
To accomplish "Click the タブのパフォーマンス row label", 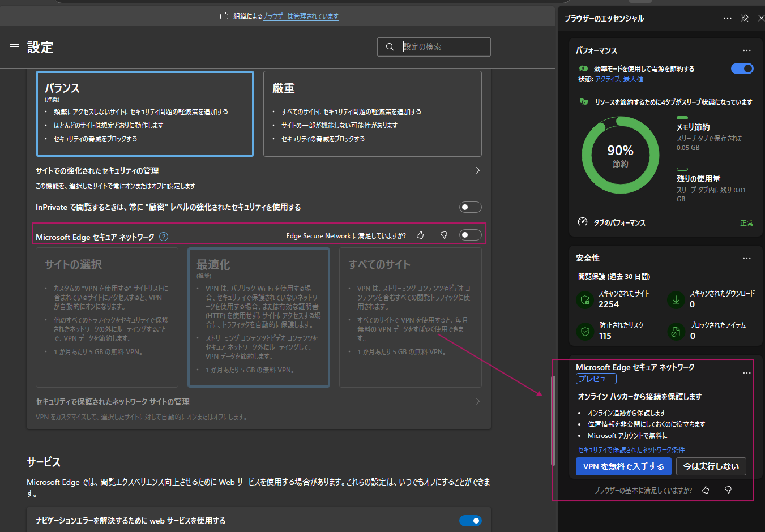I will click(x=619, y=223).
